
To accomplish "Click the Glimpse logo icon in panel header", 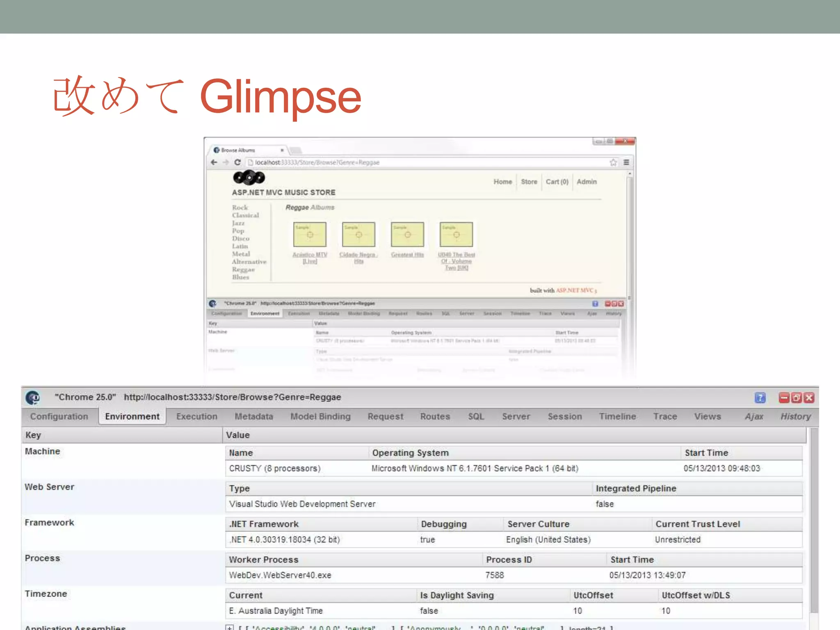I will click(x=33, y=397).
